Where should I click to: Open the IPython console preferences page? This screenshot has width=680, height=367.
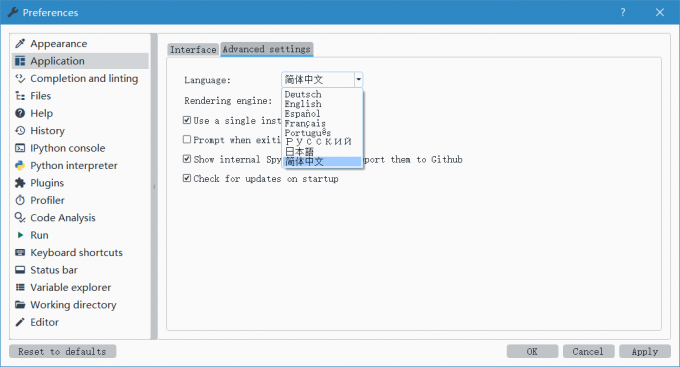(80, 148)
